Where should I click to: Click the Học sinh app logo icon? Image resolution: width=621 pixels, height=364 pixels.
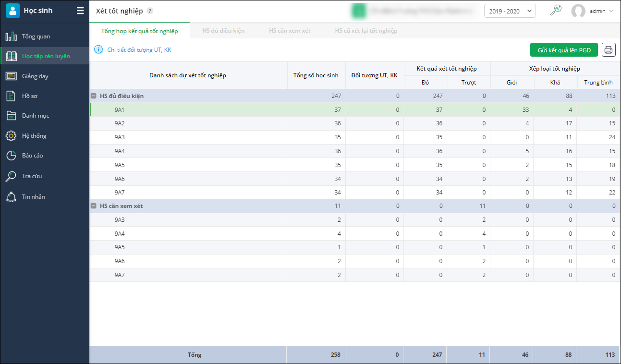[x=13, y=11]
